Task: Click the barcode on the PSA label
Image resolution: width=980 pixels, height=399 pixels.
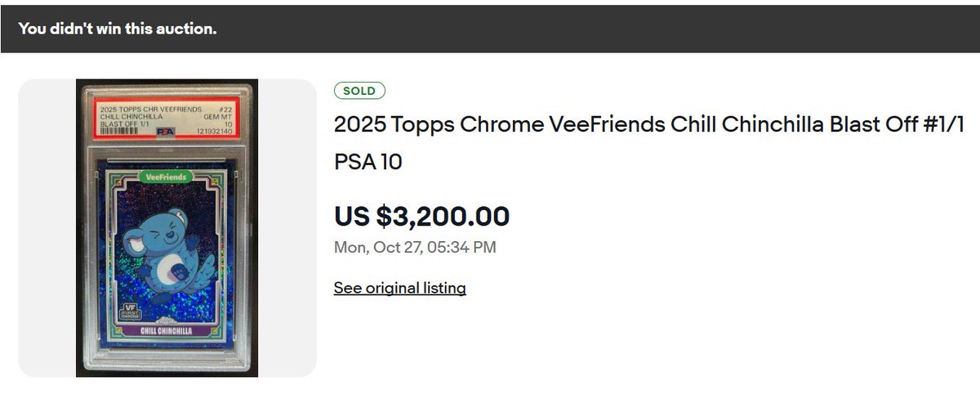Action: click(120, 131)
